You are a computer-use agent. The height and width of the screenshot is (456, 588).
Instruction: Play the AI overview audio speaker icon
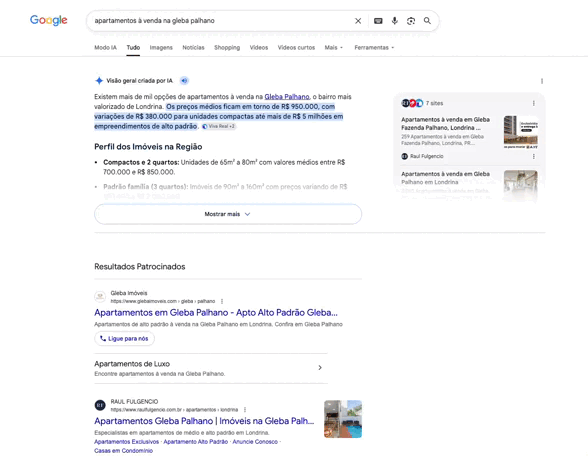[x=184, y=81]
